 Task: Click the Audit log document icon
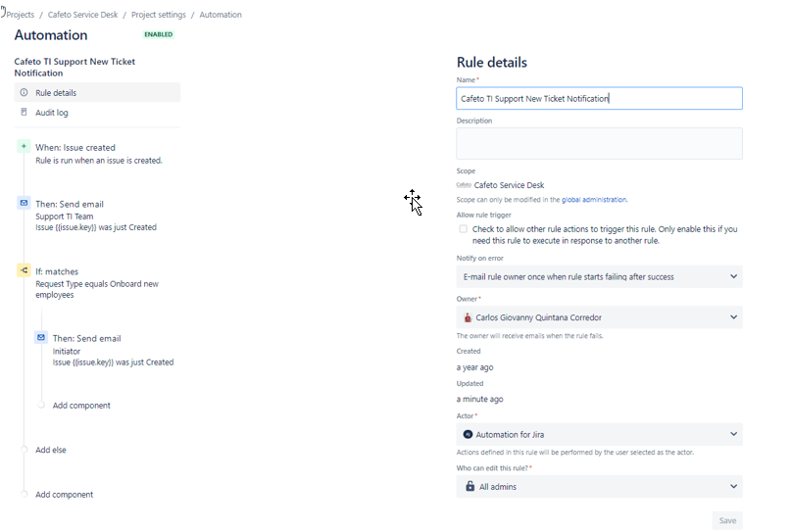[24, 112]
